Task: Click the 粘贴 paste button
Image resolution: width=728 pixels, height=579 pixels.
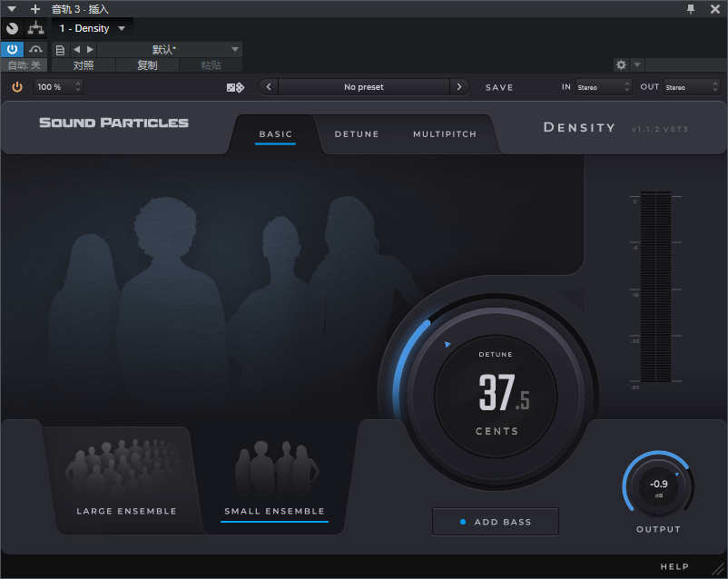Action: pos(211,65)
